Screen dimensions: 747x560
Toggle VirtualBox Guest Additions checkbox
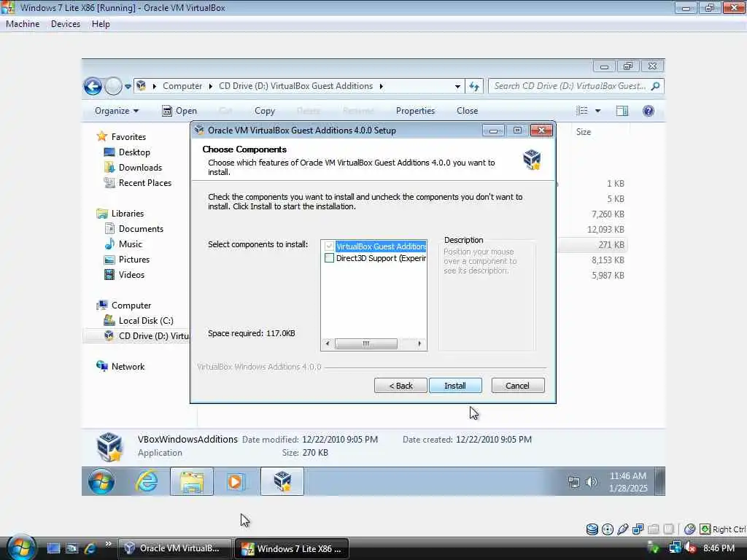[329, 246]
